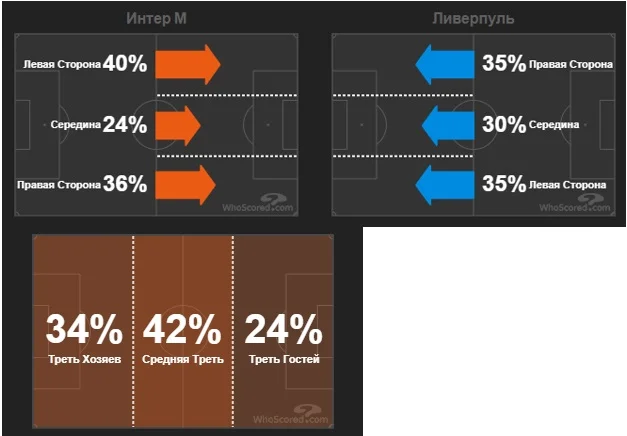Click Liverpool's 30% Середина value
This screenshot has height=436, width=627.
pyautogui.click(x=503, y=125)
